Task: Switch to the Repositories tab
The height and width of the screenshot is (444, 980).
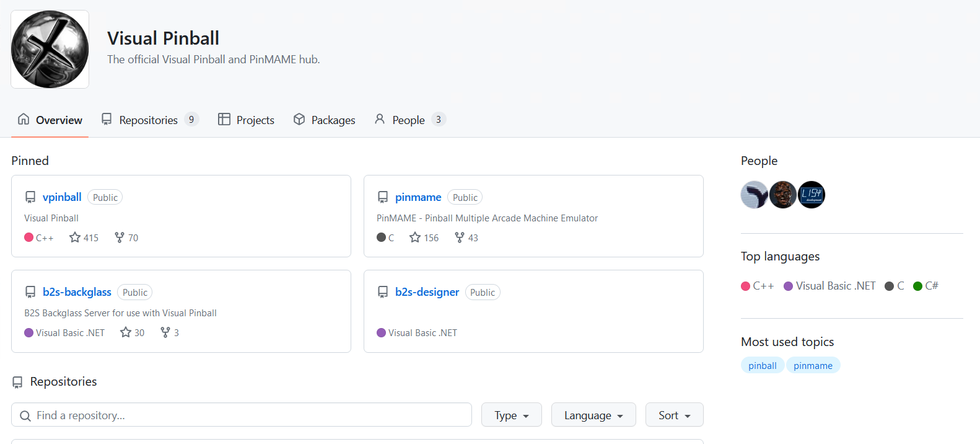Action: click(150, 120)
